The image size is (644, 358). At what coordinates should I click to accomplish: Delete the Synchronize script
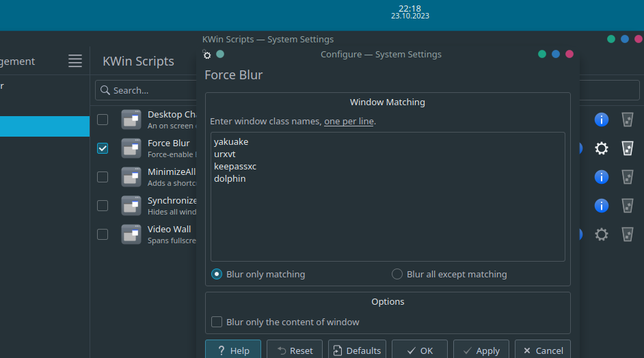pos(627,206)
